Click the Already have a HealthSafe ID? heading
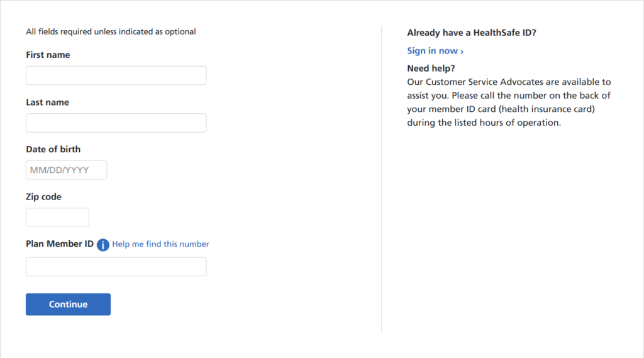This screenshot has width=644, height=358. (472, 33)
